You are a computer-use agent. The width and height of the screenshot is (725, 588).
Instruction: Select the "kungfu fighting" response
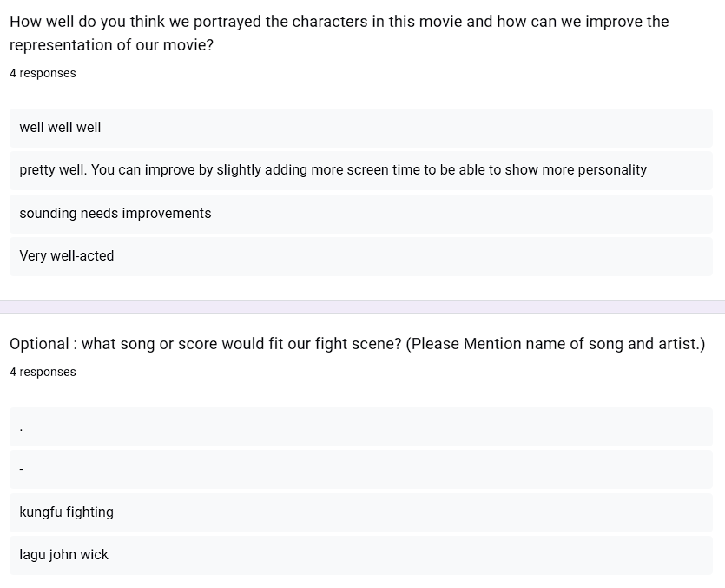tap(66, 512)
